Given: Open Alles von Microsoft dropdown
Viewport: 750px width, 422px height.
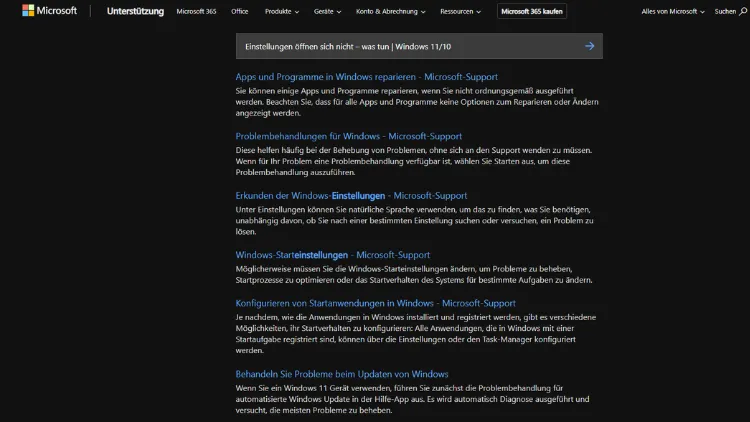Looking at the screenshot, I should coord(673,11).
